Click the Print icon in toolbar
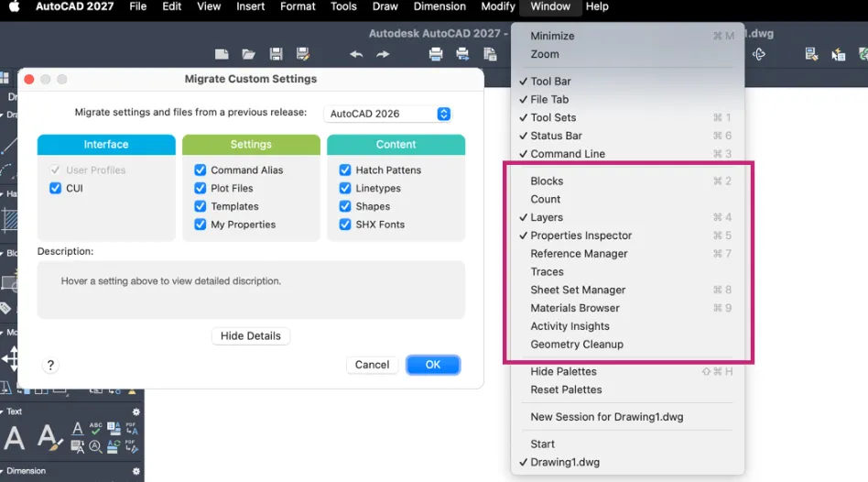The width and height of the screenshot is (868, 482). [436, 54]
